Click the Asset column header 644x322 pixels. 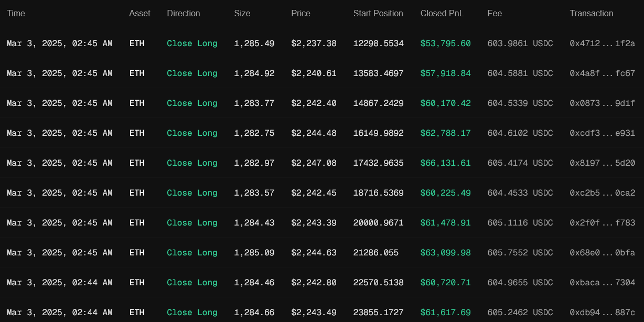click(x=139, y=14)
